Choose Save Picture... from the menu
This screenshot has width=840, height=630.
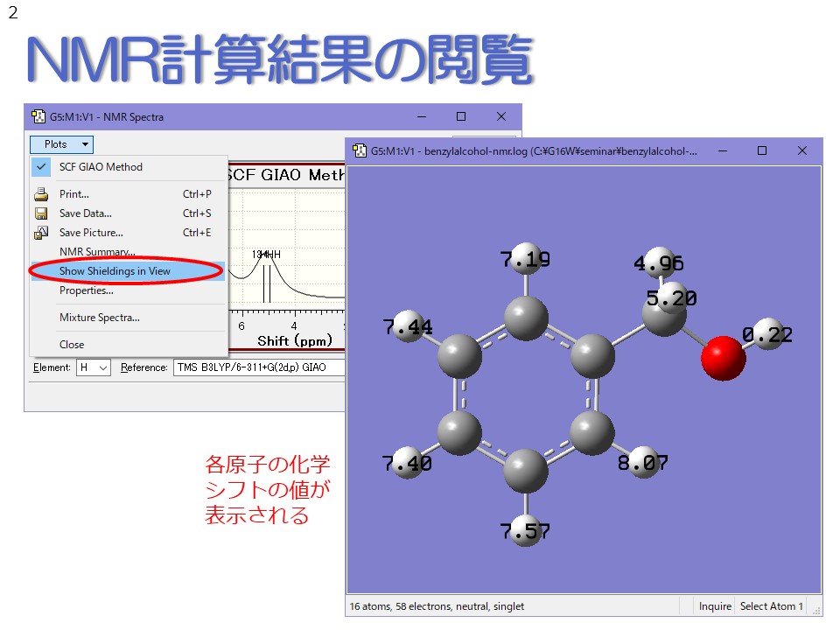tap(129, 233)
